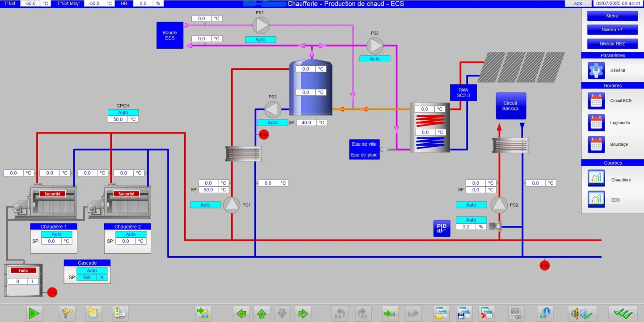The height and width of the screenshot is (322, 644).
Task: Open the Circuit Backup block
Action: pos(510,106)
